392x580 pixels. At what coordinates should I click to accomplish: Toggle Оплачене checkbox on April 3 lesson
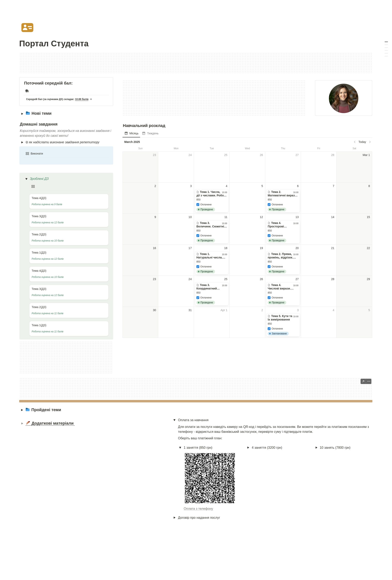[x=269, y=329]
